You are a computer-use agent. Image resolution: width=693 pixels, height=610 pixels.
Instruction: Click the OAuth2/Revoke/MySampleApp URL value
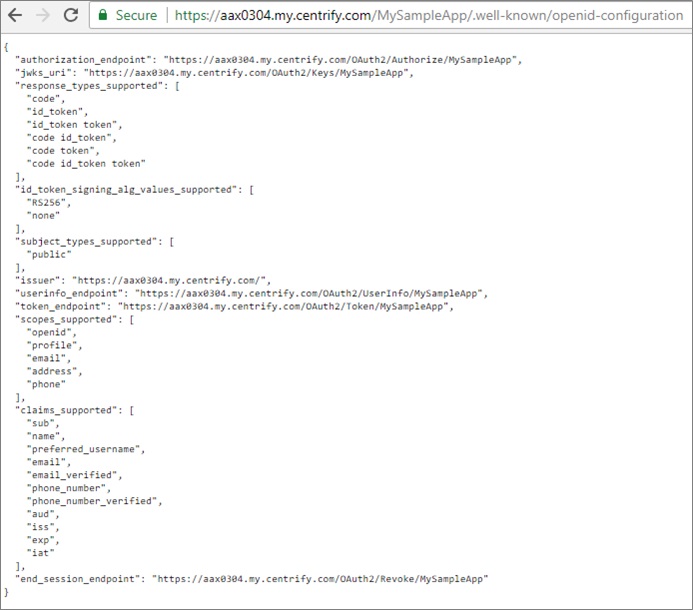[x=320, y=579]
